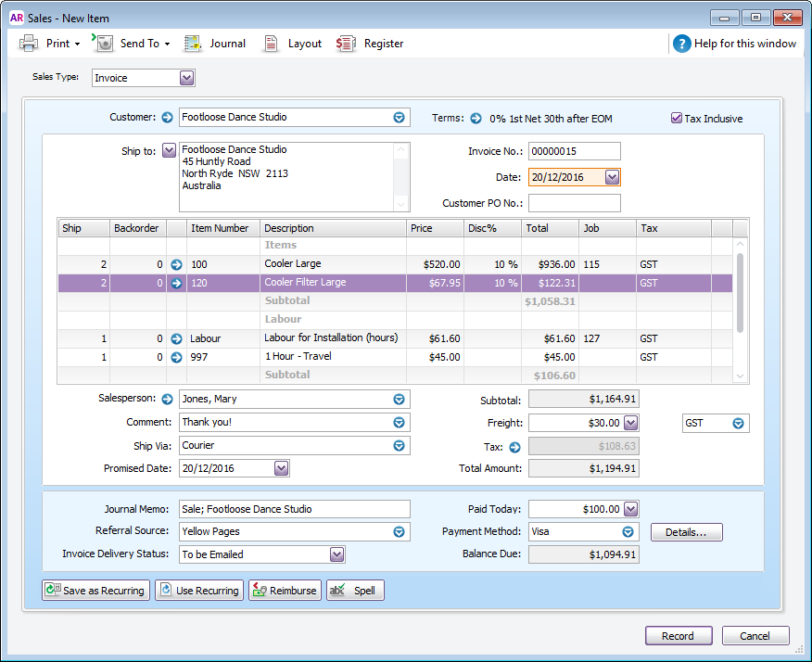Open the Journal toolbar icon

tap(193, 43)
